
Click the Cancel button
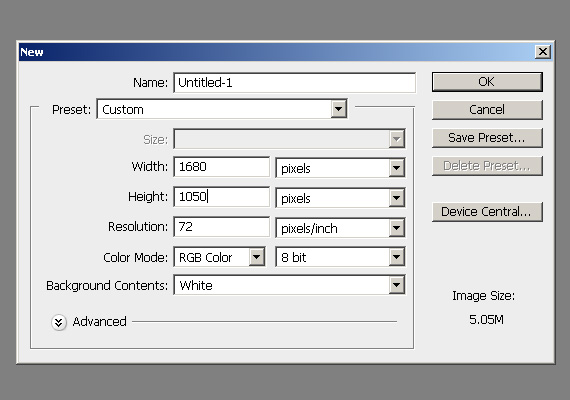pos(487,109)
